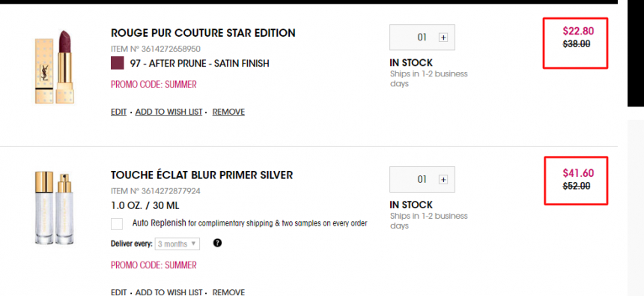Increase quantity for Rouge Pur Couture lipstick

[x=443, y=37]
